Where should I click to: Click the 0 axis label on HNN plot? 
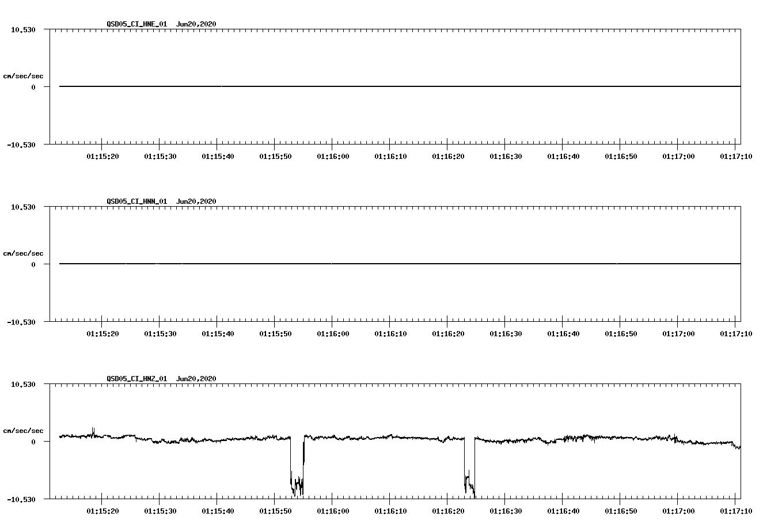33,264
